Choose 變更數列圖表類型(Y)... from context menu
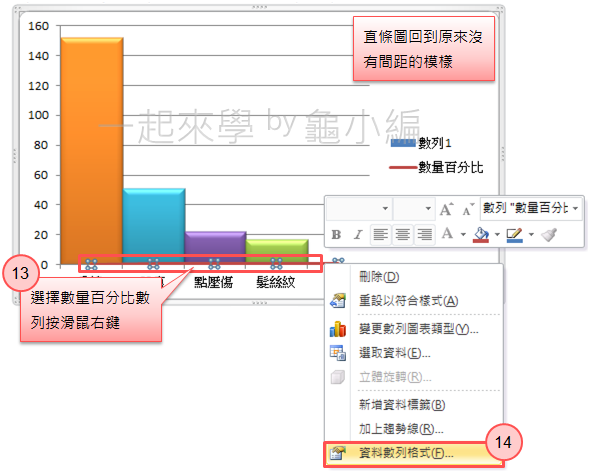 tap(413, 329)
